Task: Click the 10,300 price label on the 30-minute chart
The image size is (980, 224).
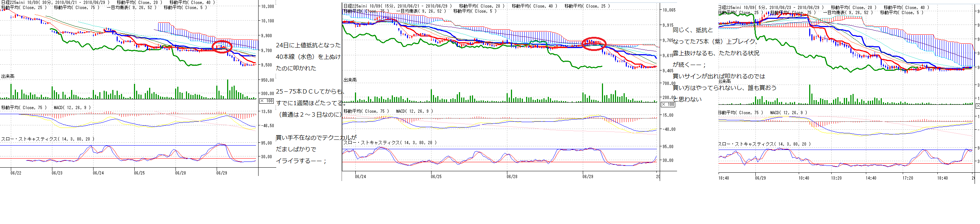Action: (x=268, y=7)
